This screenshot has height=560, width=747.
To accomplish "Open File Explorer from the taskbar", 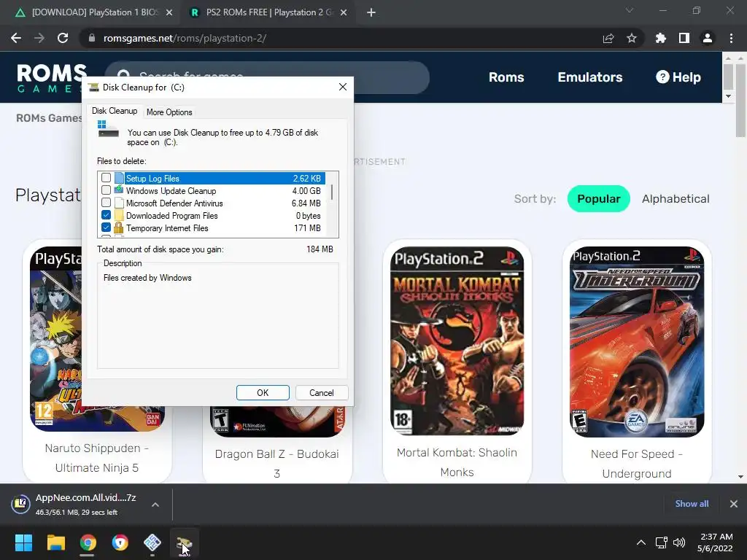I will click(55, 542).
